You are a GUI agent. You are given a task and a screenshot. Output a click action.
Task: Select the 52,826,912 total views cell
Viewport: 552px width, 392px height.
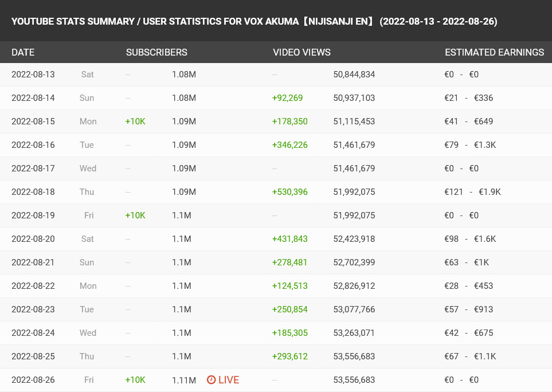[x=354, y=286]
